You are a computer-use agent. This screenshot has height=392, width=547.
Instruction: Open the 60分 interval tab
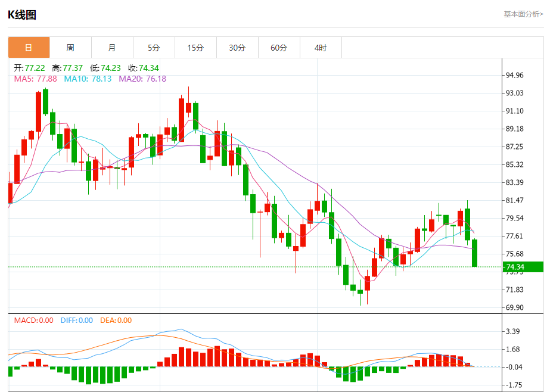tap(279, 48)
